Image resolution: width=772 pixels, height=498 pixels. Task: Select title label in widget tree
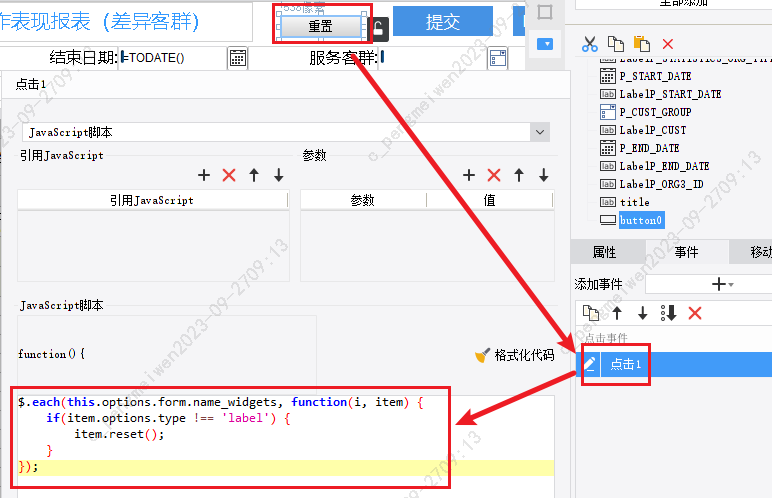click(x=635, y=202)
